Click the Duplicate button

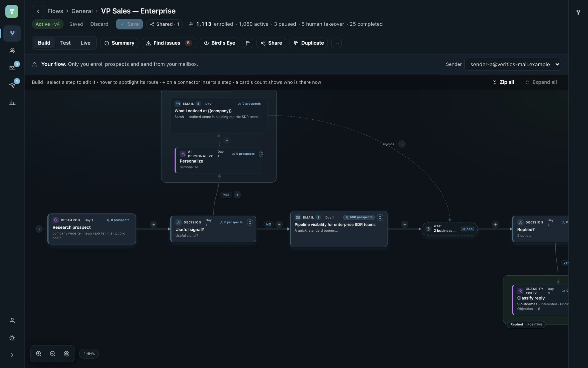coord(308,43)
